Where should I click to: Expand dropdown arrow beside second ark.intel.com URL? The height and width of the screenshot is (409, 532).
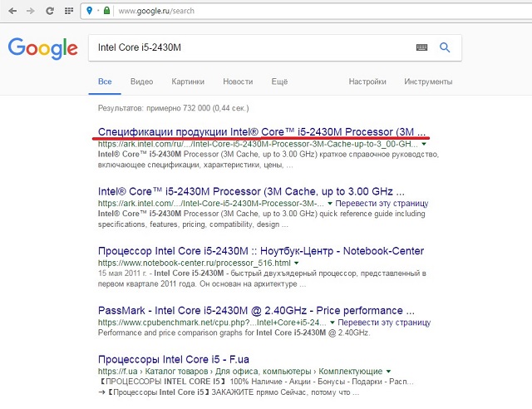pyautogui.click(x=330, y=204)
